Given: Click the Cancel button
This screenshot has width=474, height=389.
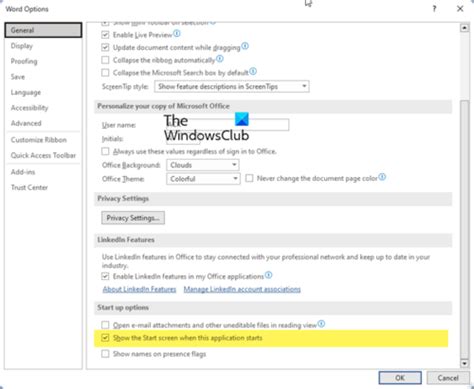Looking at the screenshot, I should [448, 378].
